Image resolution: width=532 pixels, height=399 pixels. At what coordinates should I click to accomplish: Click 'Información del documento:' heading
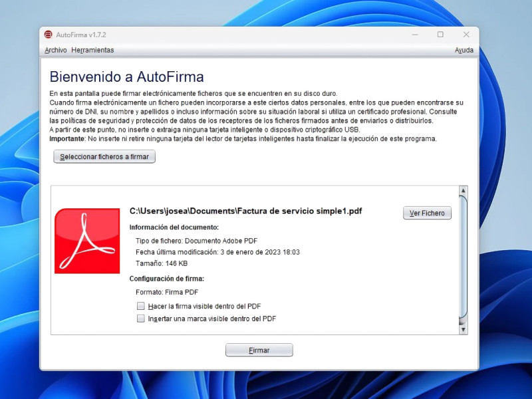pos(174,227)
